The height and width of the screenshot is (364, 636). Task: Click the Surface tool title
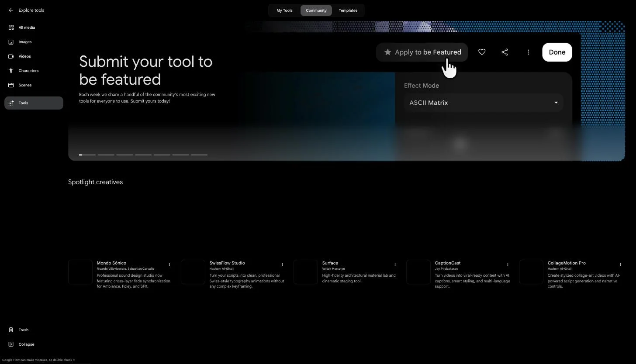[330, 263]
